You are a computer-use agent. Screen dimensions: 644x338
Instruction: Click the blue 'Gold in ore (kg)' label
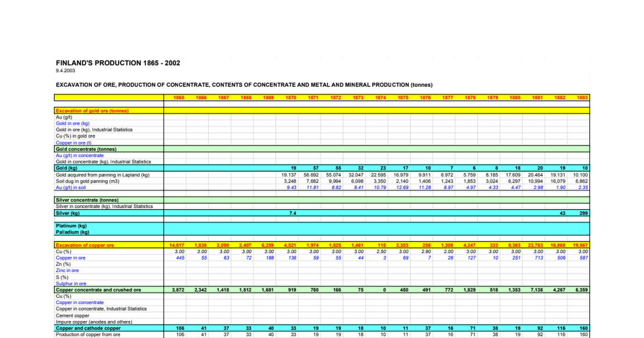tap(73, 123)
